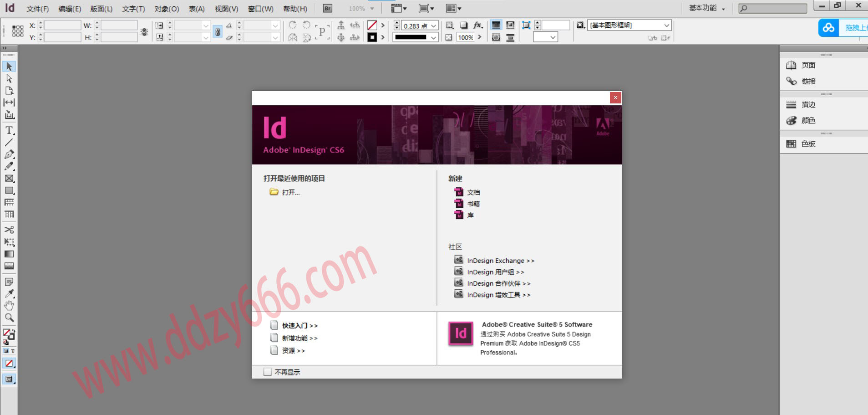Open the 窗口(W) menu
This screenshot has width=868, height=415.
pos(261,9)
